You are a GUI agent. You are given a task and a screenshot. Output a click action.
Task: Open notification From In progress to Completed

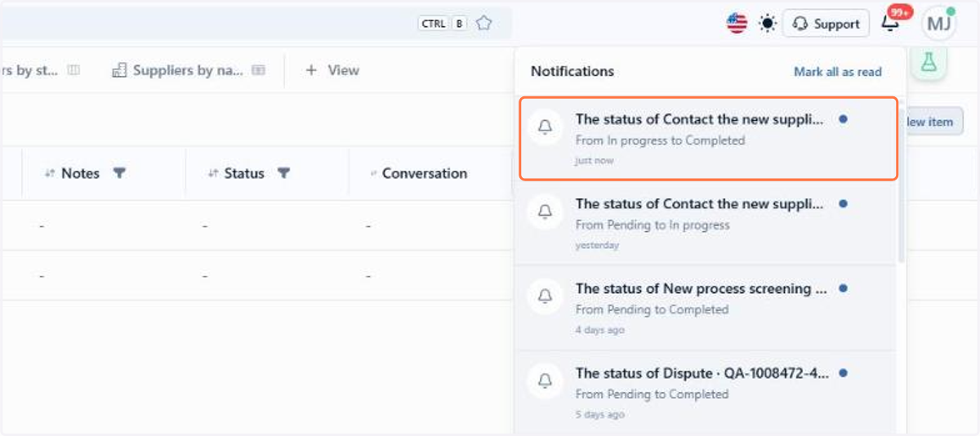[x=708, y=139]
